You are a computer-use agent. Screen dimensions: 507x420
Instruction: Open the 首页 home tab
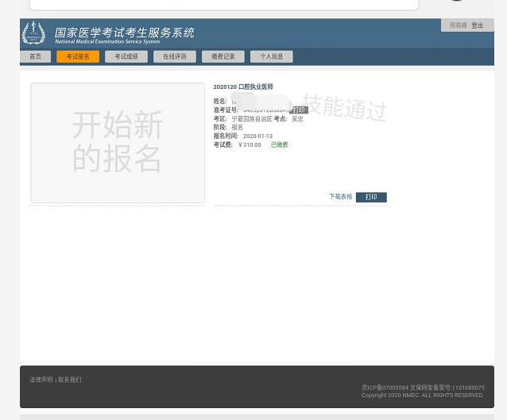(x=35, y=57)
